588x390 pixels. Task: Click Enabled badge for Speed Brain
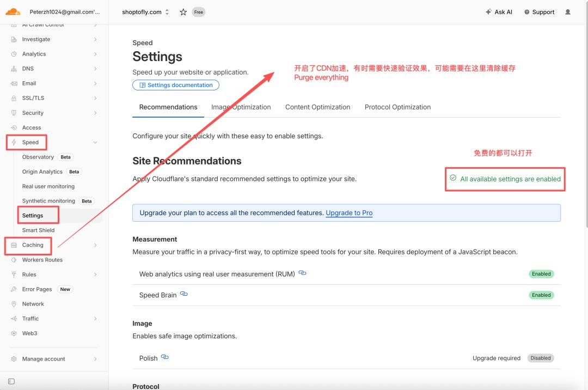pos(541,295)
